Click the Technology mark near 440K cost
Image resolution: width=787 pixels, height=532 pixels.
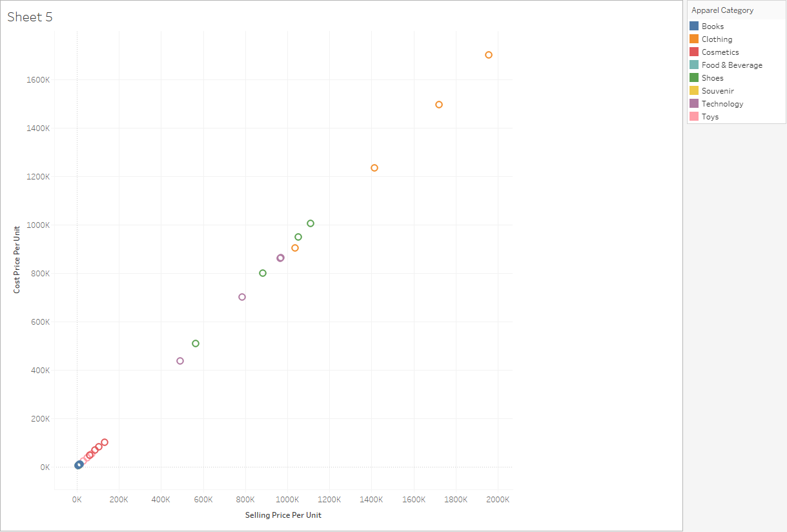click(x=180, y=361)
